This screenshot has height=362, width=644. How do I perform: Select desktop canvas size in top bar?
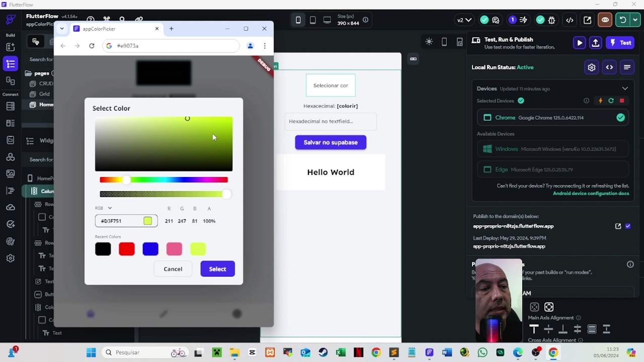327,20
